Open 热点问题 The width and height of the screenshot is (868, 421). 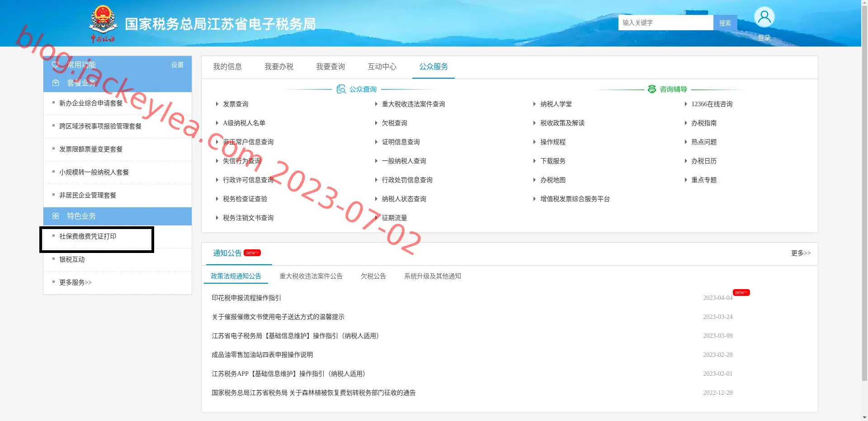tap(704, 142)
